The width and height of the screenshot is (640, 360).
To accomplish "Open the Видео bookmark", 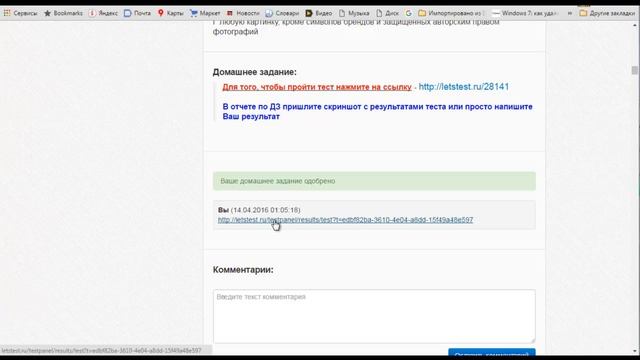I will [x=319, y=13].
